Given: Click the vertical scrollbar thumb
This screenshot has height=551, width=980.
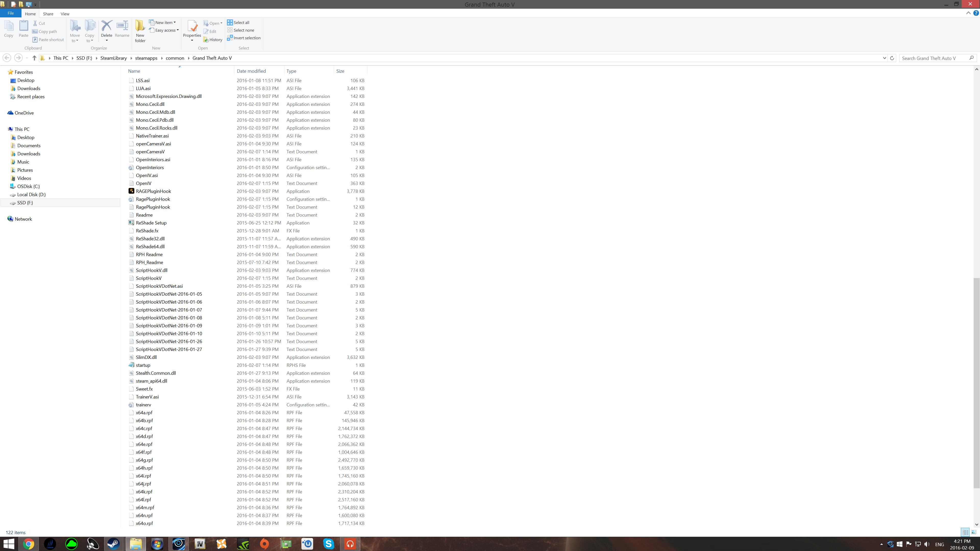Looking at the screenshot, I should click(x=976, y=383).
